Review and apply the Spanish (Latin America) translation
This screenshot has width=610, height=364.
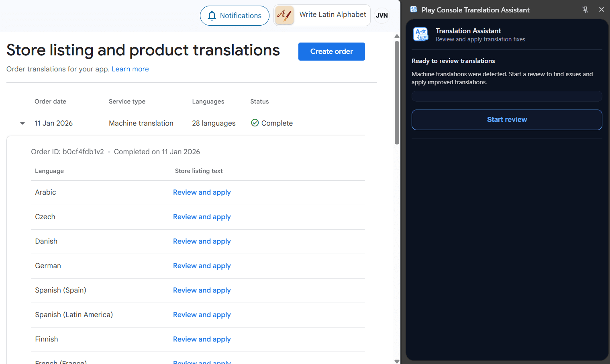[x=202, y=315]
